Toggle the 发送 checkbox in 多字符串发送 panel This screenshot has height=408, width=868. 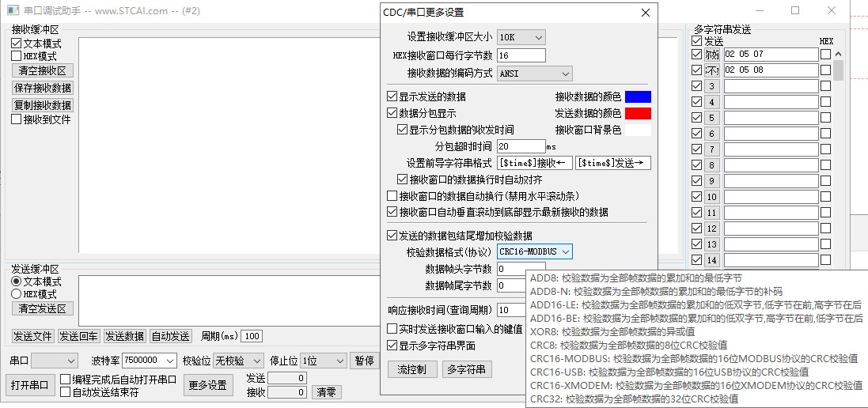point(696,41)
